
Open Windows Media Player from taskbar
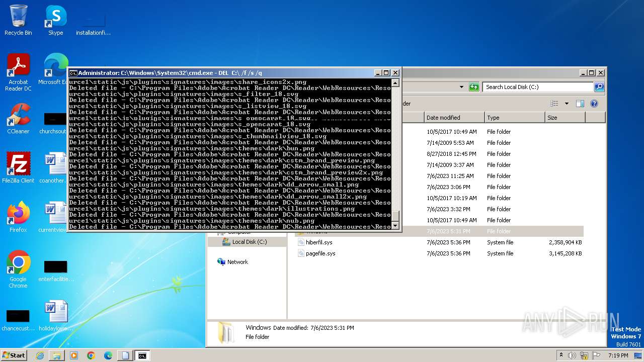[x=74, y=355]
